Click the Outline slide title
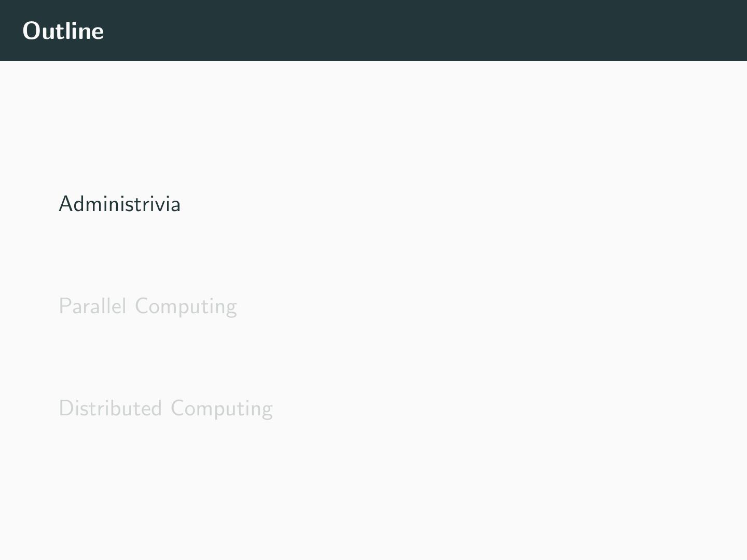The width and height of the screenshot is (747, 560). 63,31
